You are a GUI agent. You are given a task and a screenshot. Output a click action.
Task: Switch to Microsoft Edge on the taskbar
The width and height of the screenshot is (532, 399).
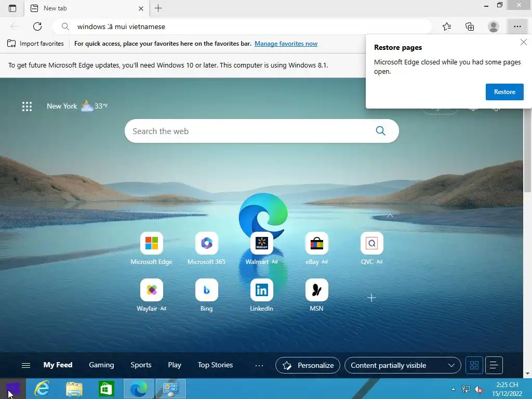(x=138, y=389)
